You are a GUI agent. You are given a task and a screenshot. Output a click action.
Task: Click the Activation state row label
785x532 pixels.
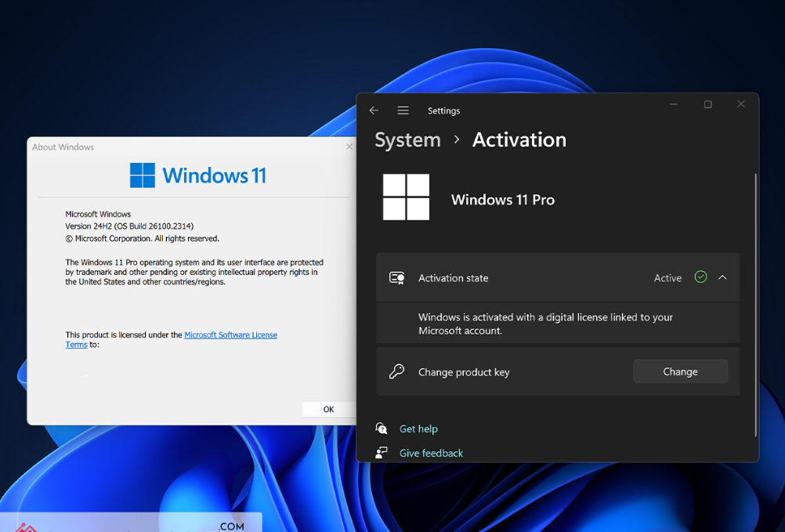pos(453,278)
